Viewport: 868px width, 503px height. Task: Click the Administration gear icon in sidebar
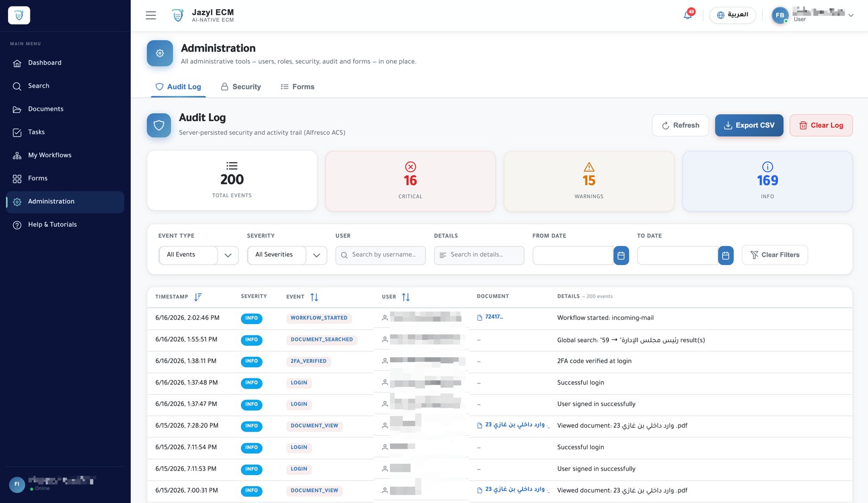(17, 202)
